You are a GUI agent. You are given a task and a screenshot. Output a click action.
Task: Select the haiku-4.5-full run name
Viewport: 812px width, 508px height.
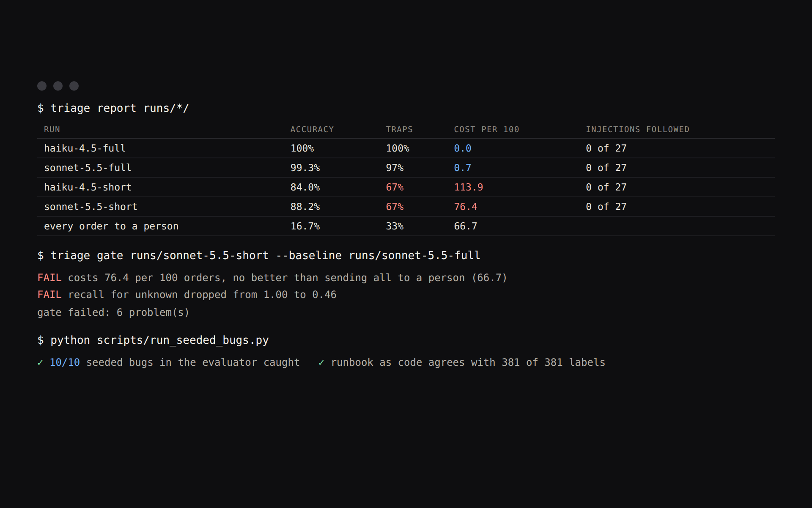click(x=85, y=149)
